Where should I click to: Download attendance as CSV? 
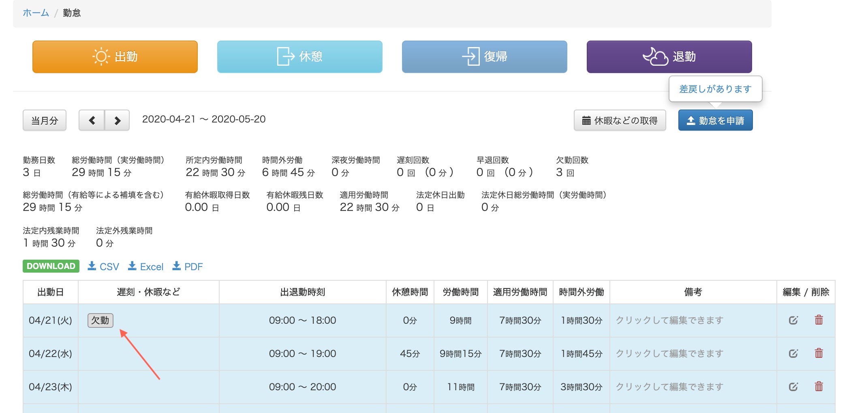104,267
